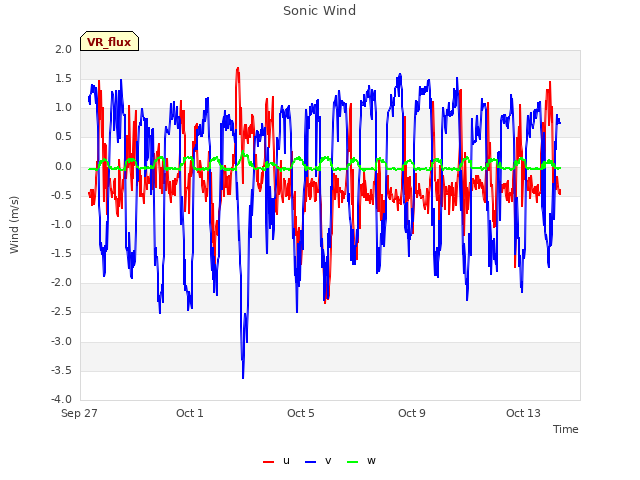Click the 2.0 y-axis tick label
The image size is (640, 480).
(64, 49)
